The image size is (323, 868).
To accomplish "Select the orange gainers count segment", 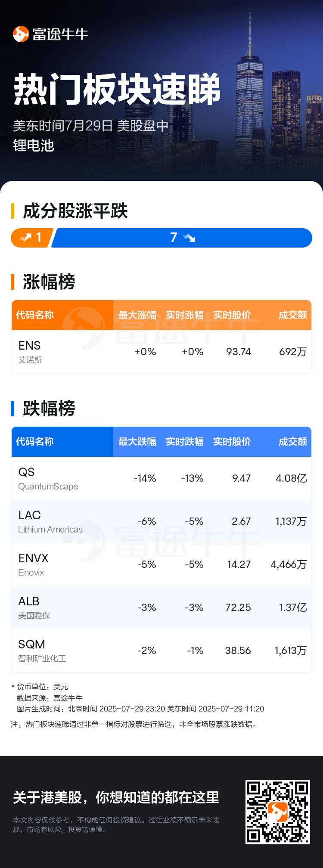I will pos(32,238).
